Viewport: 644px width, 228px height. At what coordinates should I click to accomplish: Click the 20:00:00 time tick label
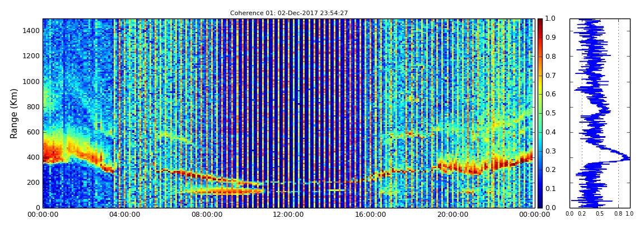(x=452, y=215)
